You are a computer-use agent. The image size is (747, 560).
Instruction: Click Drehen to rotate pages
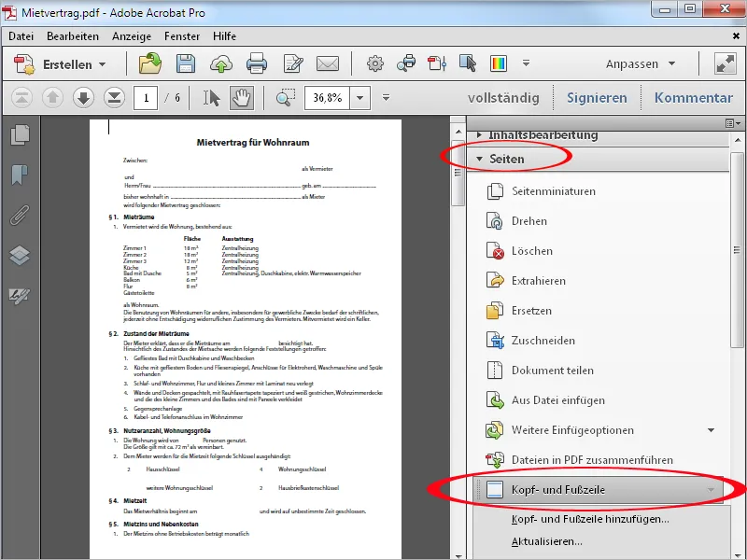pos(517,221)
